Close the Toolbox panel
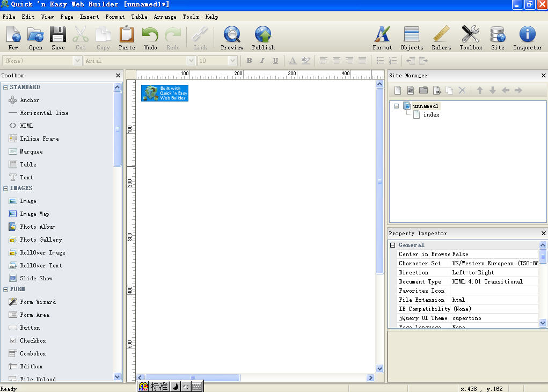Screen dimensions: 548x392 click(x=118, y=76)
